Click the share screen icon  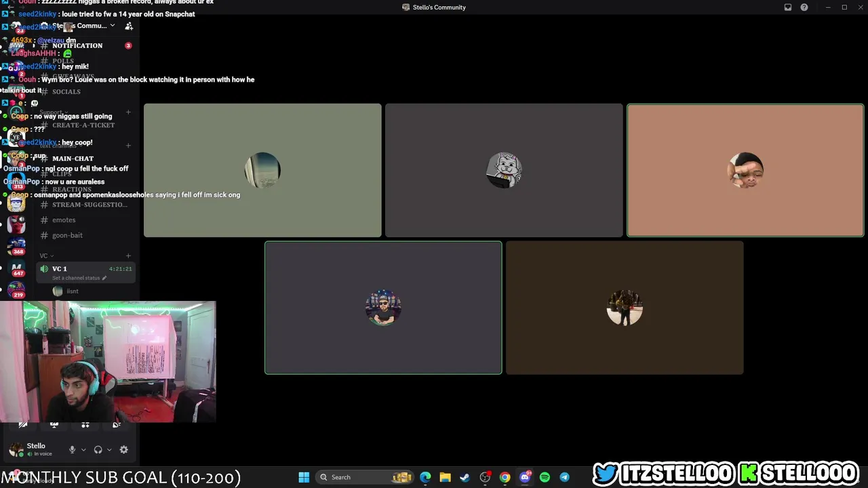54,425
